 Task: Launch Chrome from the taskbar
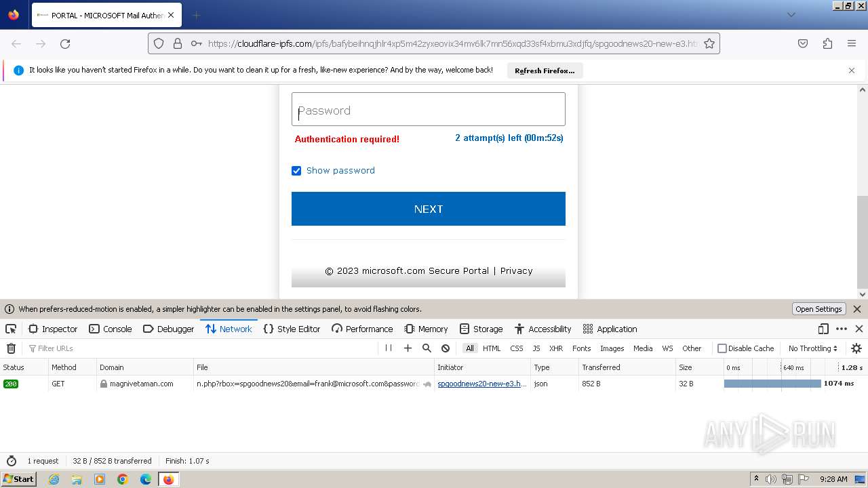pyautogui.click(x=122, y=479)
